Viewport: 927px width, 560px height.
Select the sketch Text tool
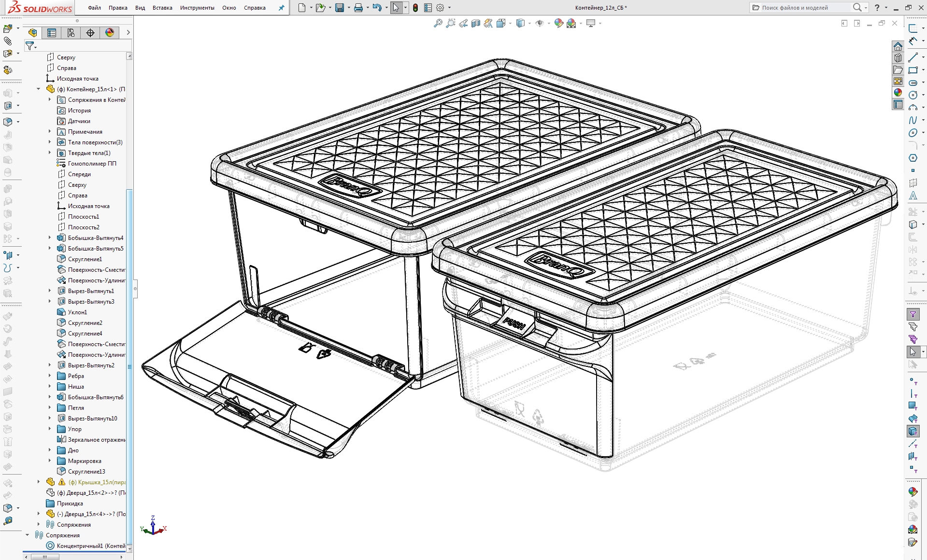coord(913,196)
